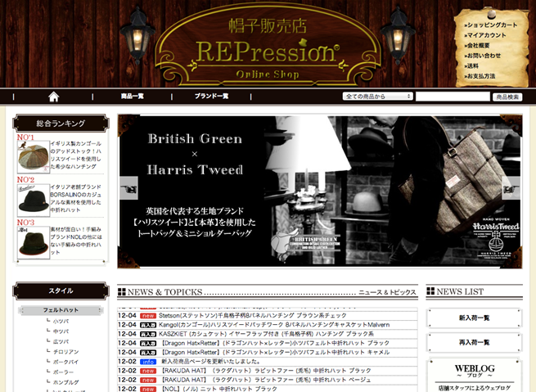Open Dragon Hat×Retter ブラック news item
Viewport: 536px width, 392px height.
[276, 343]
